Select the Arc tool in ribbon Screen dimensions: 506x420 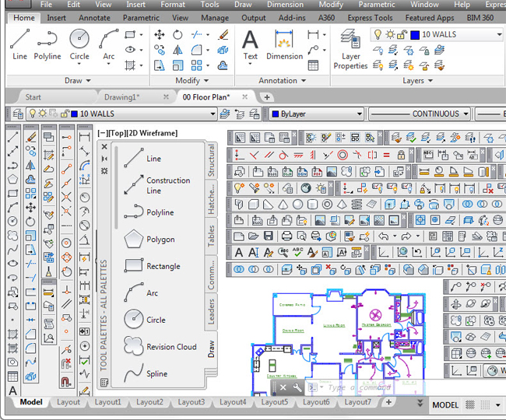109,44
